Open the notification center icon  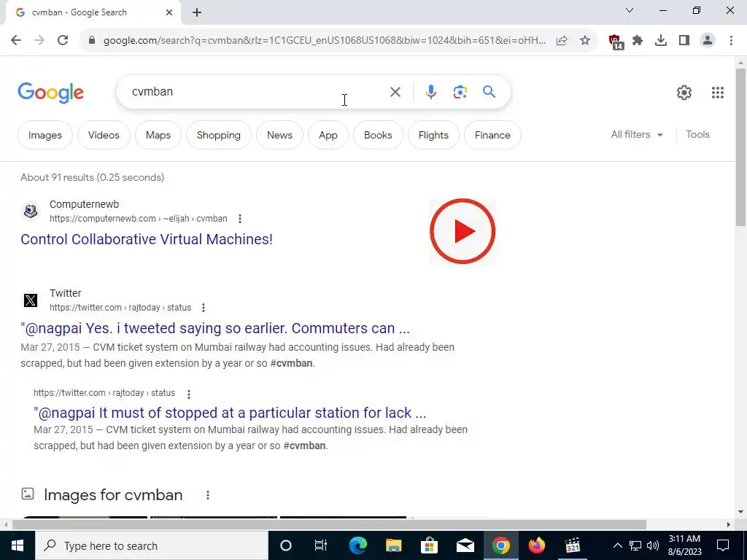click(x=723, y=545)
